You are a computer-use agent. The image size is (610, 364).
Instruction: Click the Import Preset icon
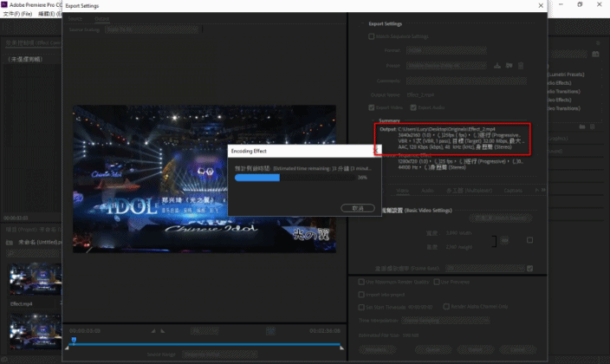tap(509, 65)
